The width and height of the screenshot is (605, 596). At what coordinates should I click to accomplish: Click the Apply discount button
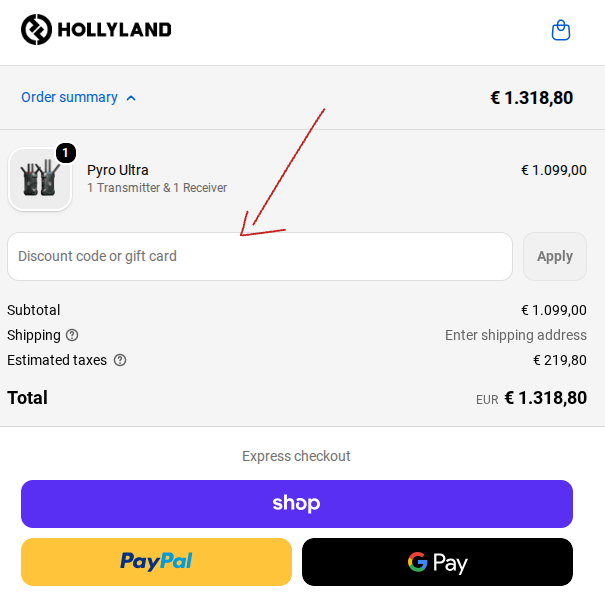555,257
